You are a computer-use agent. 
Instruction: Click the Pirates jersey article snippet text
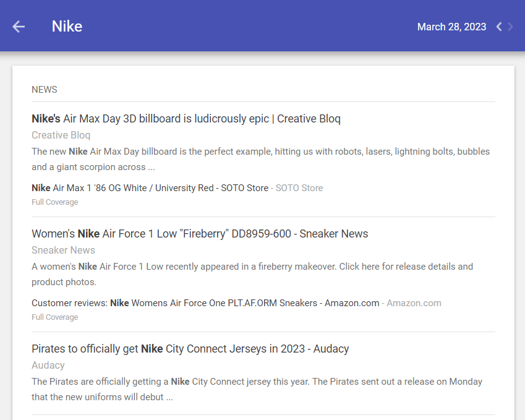click(257, 389)
